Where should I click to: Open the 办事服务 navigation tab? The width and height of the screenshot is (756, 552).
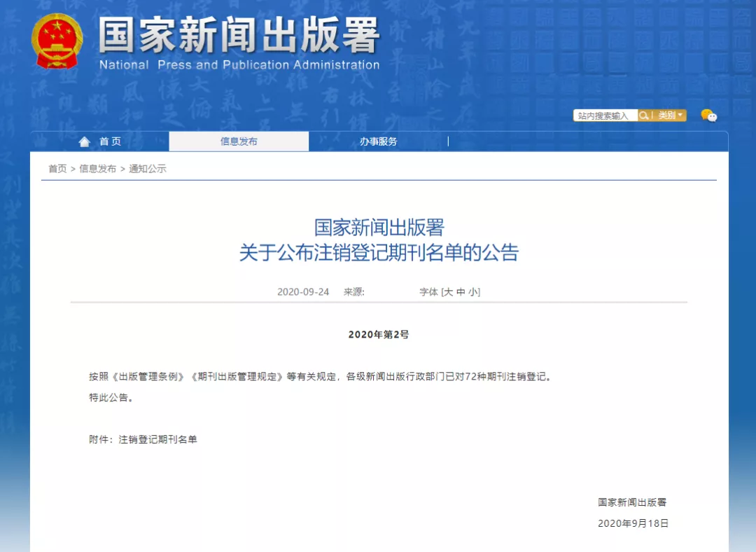(x=379, y=142)
